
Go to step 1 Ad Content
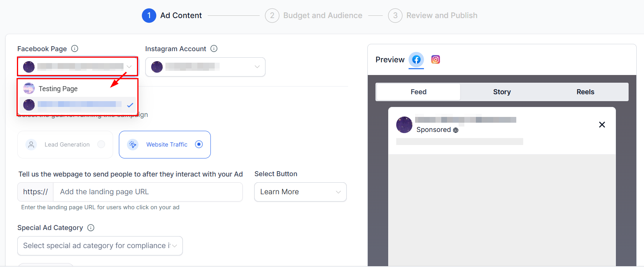(172, 15)
